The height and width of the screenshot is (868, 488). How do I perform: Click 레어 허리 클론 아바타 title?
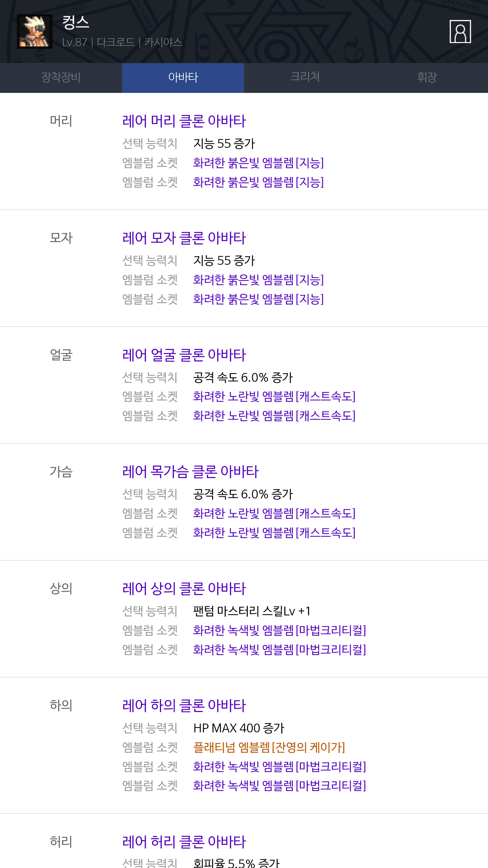(184, 842)
